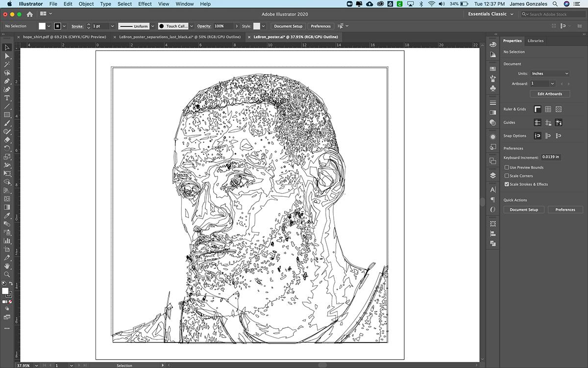The width and height of the screenshot is (588, 368).
Task: Toggle lock guides in Guides row
Action: (548, 123)
